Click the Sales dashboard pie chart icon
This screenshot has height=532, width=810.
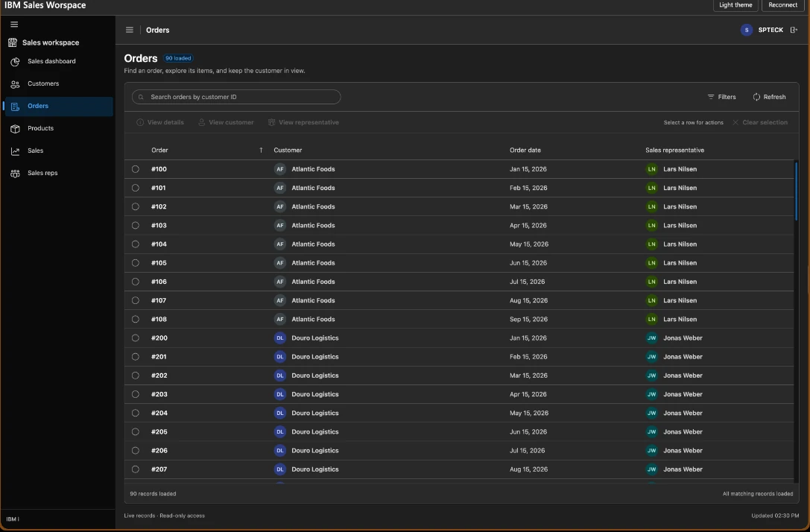click(15, 61)
